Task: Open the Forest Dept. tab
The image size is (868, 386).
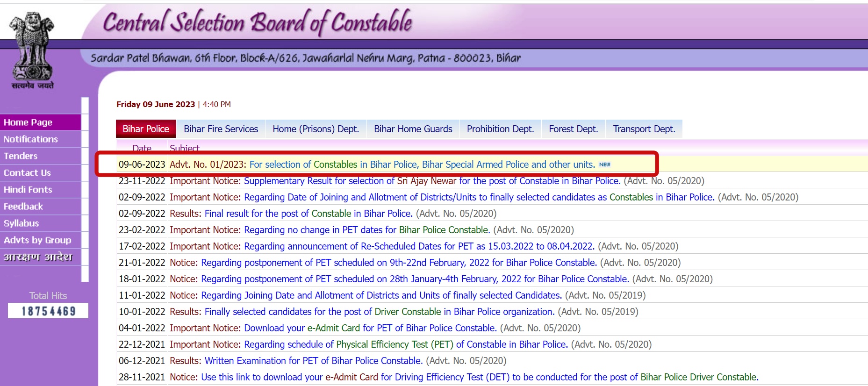Action: (573, 129)
